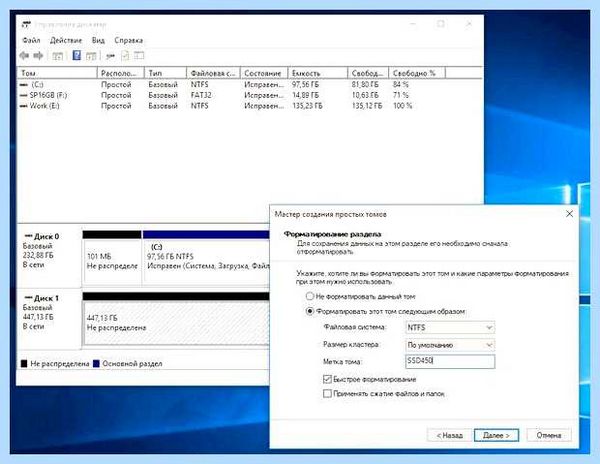Click the Disk Management title bar icon
This screenshot has height=464, width=600.
[26, 24]
